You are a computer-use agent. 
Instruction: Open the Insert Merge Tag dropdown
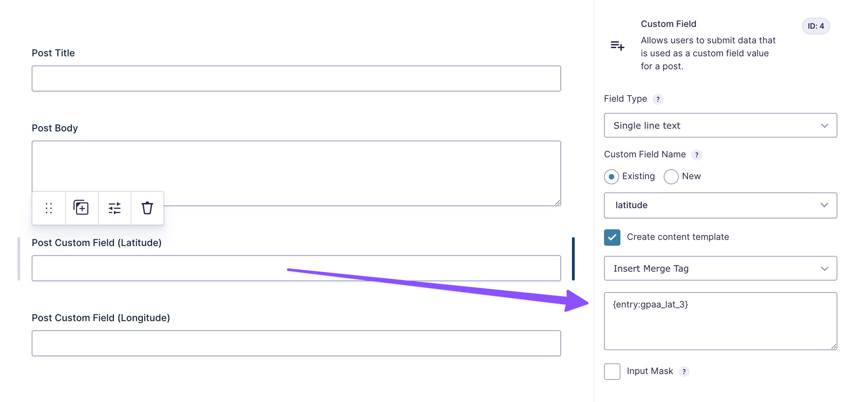click(x=720, y=269)
